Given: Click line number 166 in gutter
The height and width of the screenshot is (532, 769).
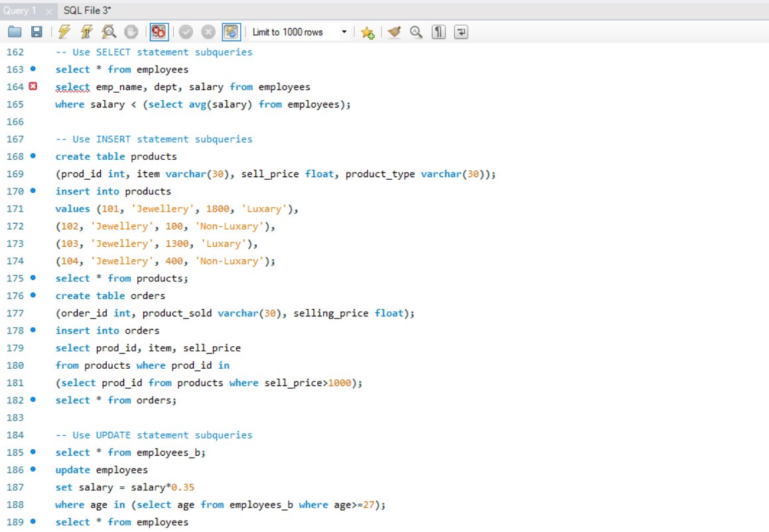Looking at the screenshot, I should 15,121.
